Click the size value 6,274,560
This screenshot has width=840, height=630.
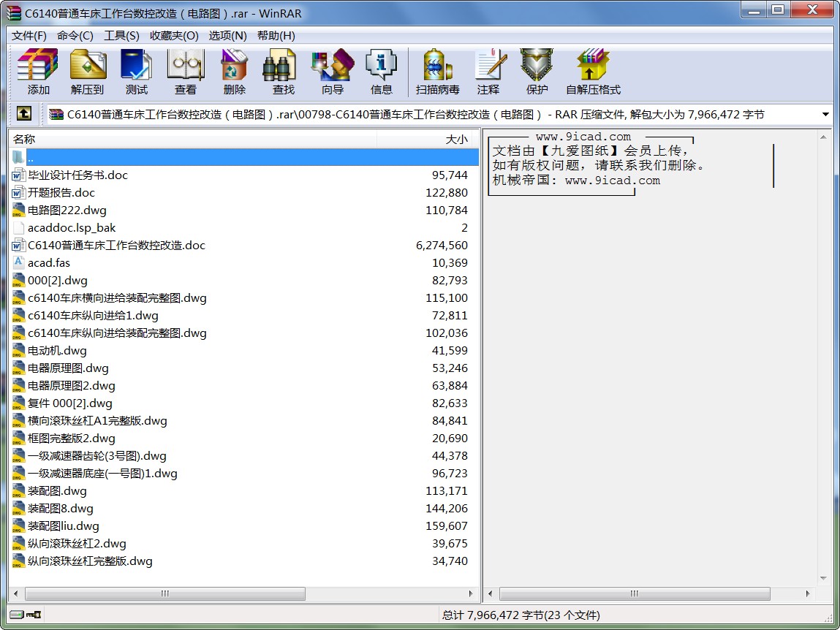[x=442, y=246]
